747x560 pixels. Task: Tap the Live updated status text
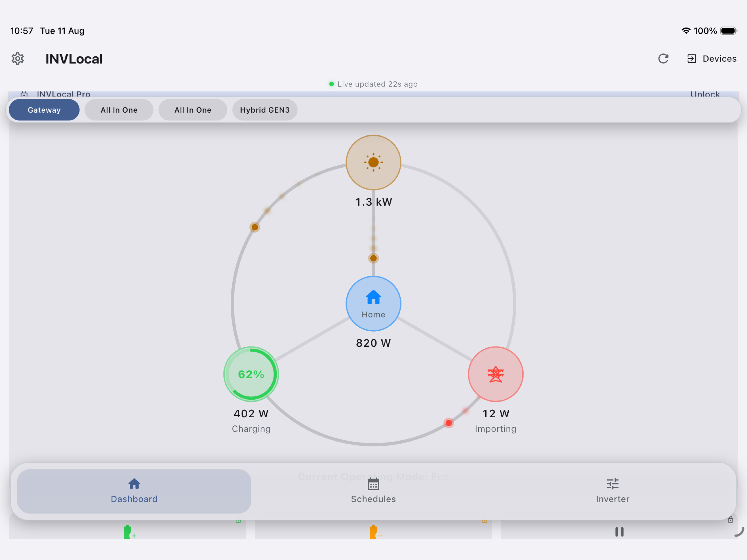tap(377, 84)
